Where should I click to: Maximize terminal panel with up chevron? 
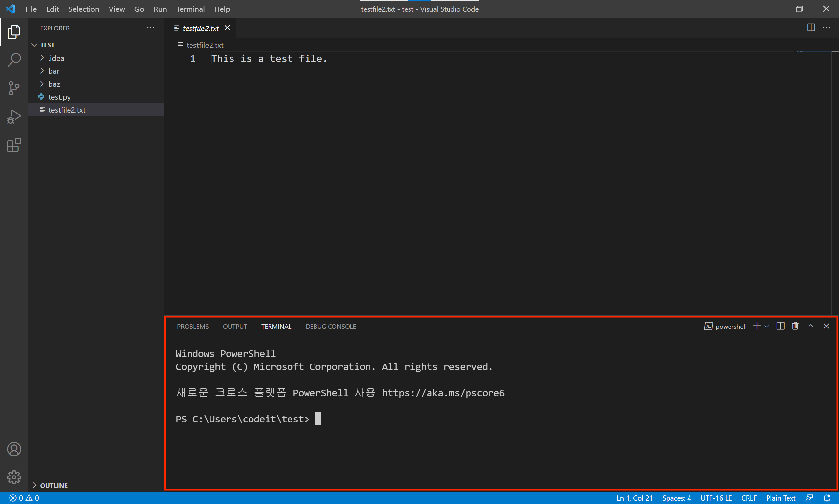(x=811, y=326)
